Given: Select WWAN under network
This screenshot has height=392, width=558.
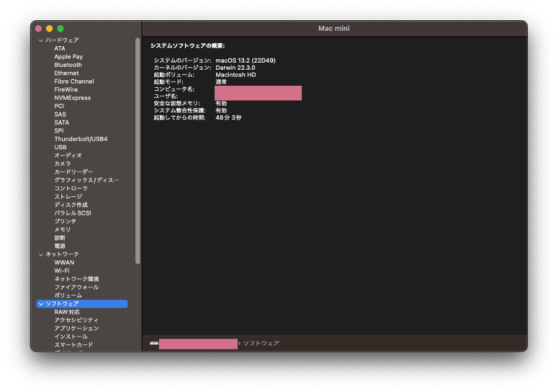Looking at the screenshot, I should (x=64, y=262).
